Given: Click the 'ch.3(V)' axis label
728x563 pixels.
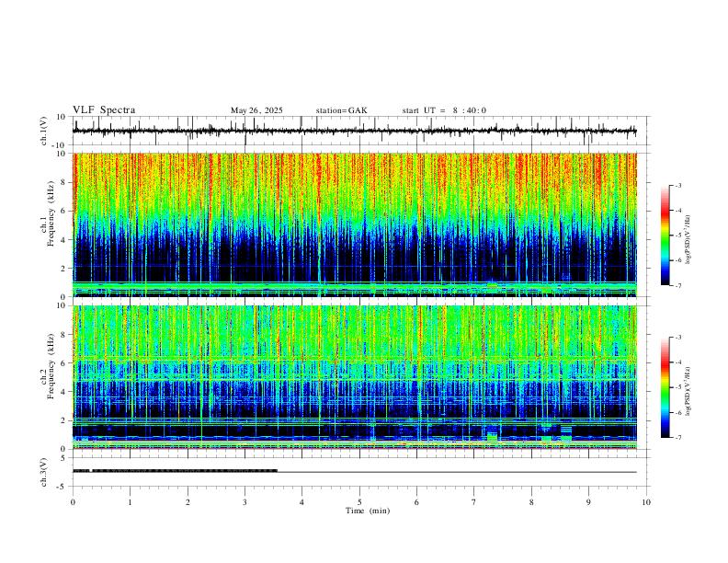Looking at the screenshot, I should pyautogui.click(x=44, y=472).
